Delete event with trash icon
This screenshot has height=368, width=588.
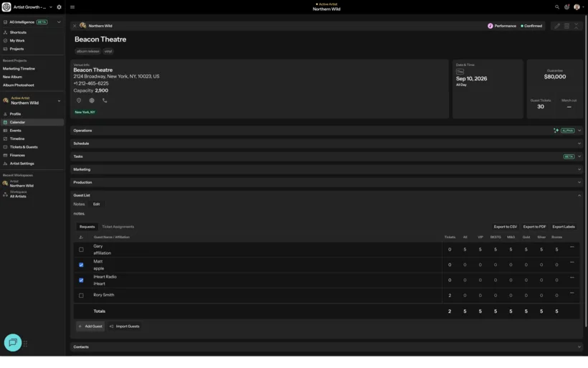pos(566,26)
